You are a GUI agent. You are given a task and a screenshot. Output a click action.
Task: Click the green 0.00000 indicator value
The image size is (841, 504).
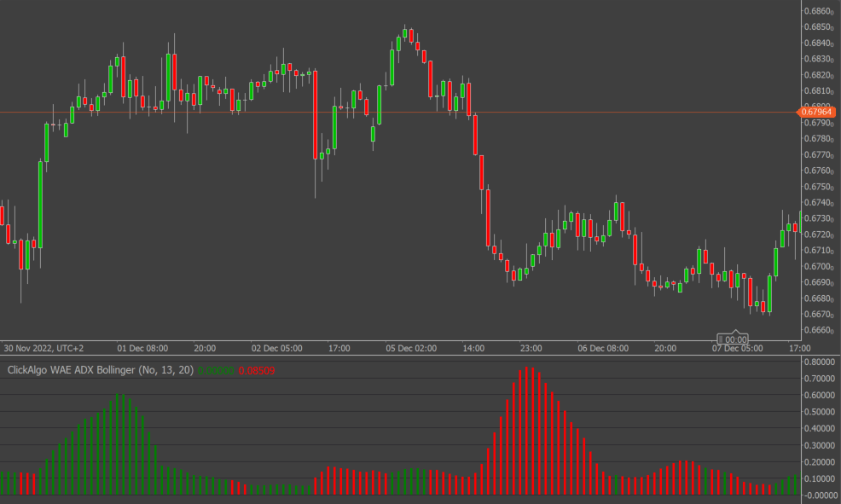point(216,370)
